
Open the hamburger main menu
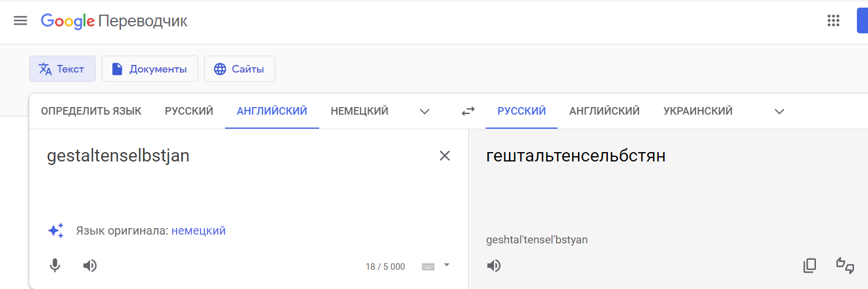click(x=20, y=21)
